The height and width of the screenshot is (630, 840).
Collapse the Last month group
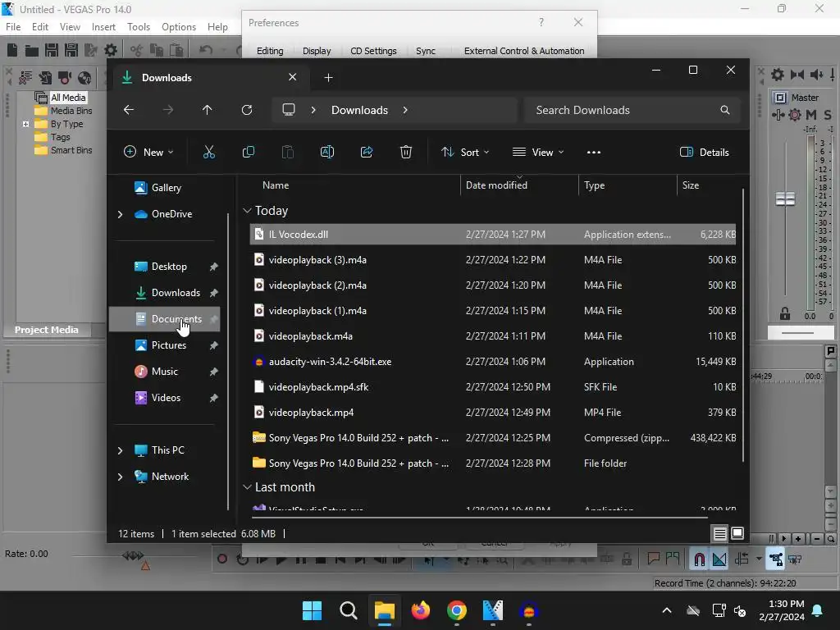tap(247, 487)
